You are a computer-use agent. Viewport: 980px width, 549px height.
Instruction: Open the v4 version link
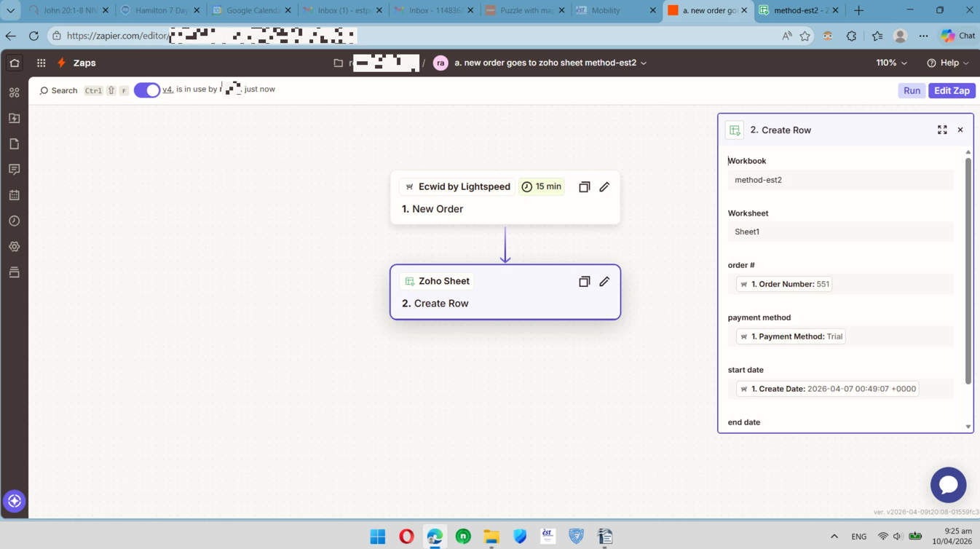pyautogui.click(x=167, y=90)
